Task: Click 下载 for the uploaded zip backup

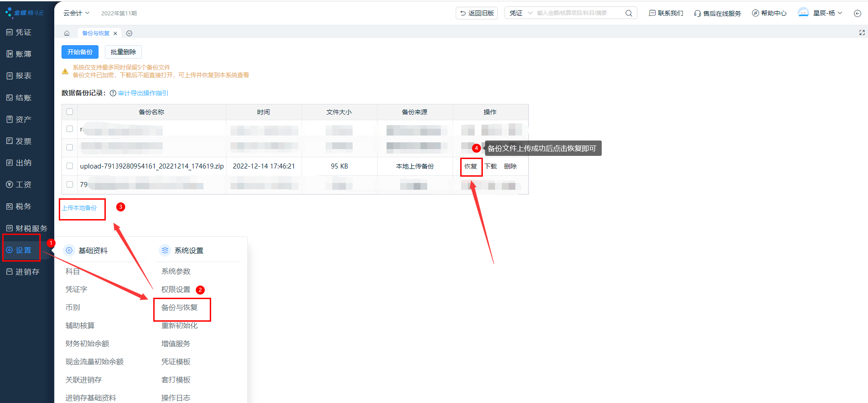Action: 491,166
